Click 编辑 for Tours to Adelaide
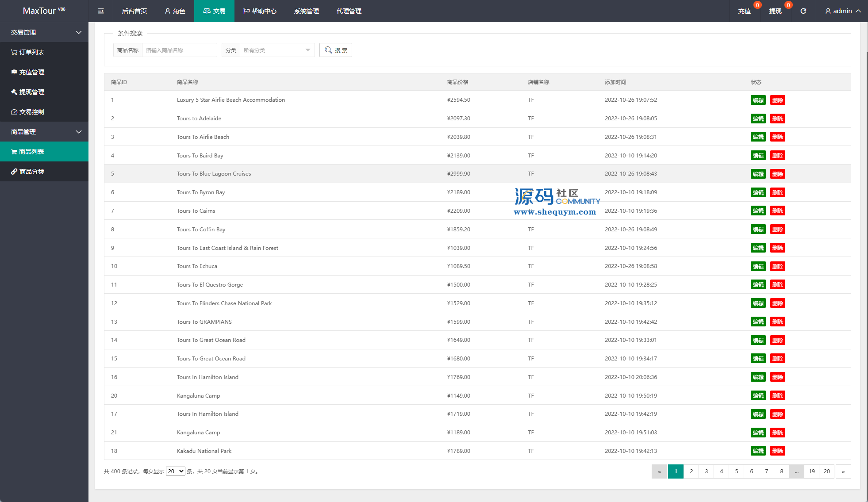 coord(758,119)
